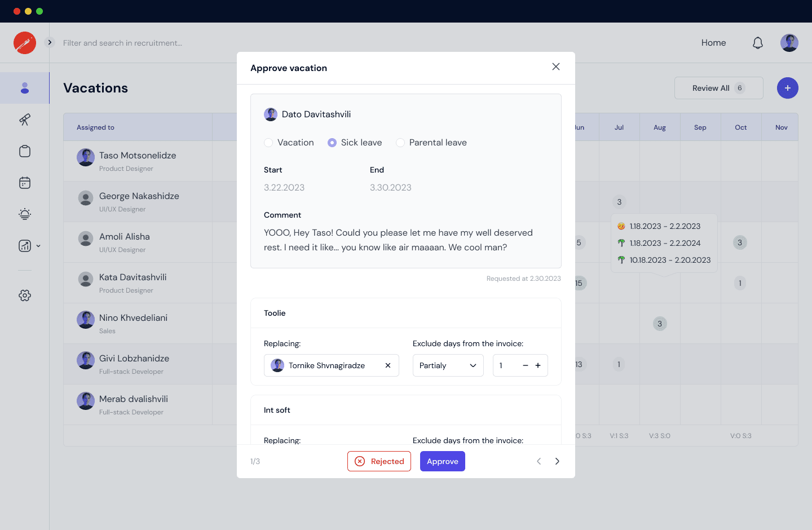Screen dimensions: 812x530
Task: Select the telescope recruitment icon in sidebar
Action: [x=25, y=120]
